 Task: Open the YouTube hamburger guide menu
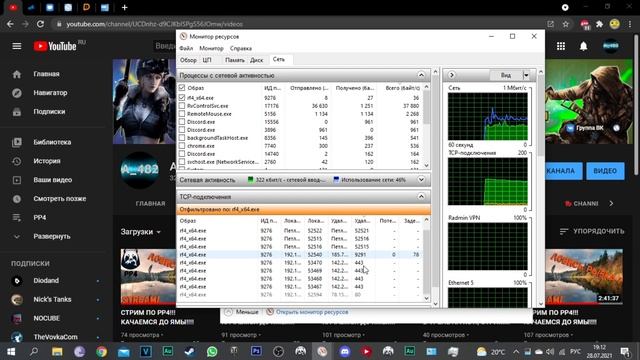[x=17, y=46]
